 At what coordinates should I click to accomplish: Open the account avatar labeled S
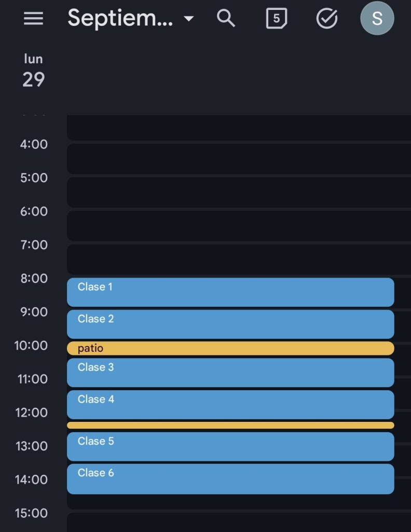[377, 19]
